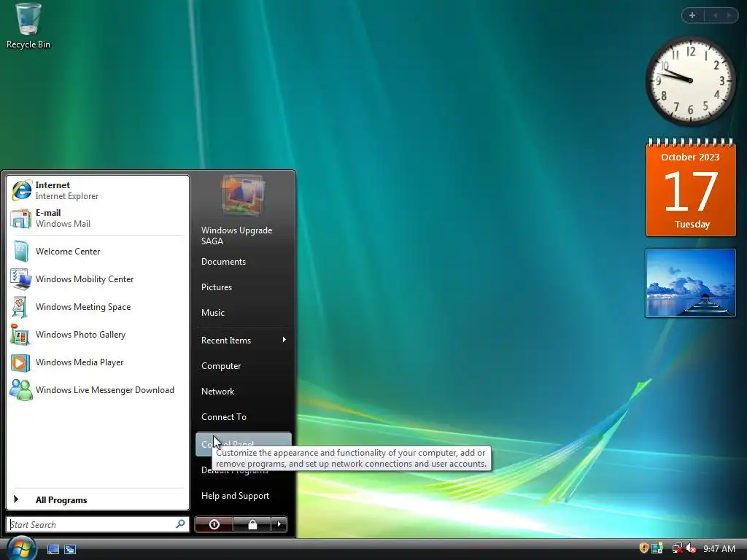
Task: Click the Windows Sidebar tray icon
Action: click(657, 548)
